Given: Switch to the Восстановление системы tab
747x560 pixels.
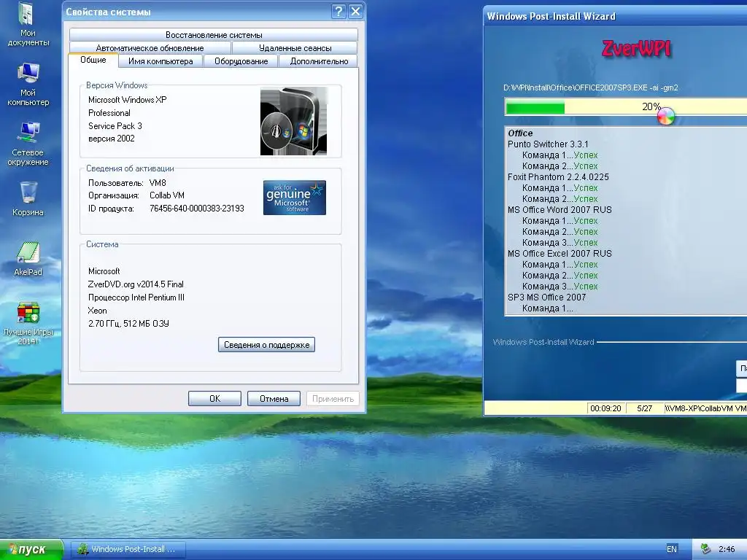Looking at the screenshot, I should (214, 35).
